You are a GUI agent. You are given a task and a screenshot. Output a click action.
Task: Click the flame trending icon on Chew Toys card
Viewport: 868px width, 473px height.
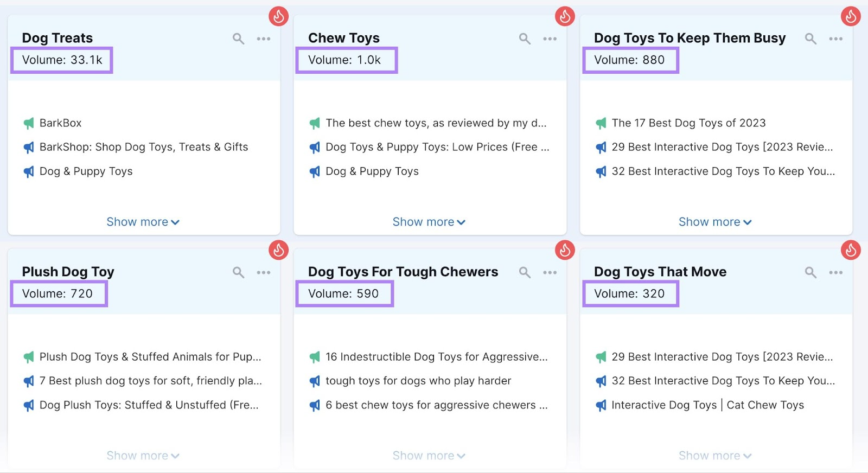[565, 16]
